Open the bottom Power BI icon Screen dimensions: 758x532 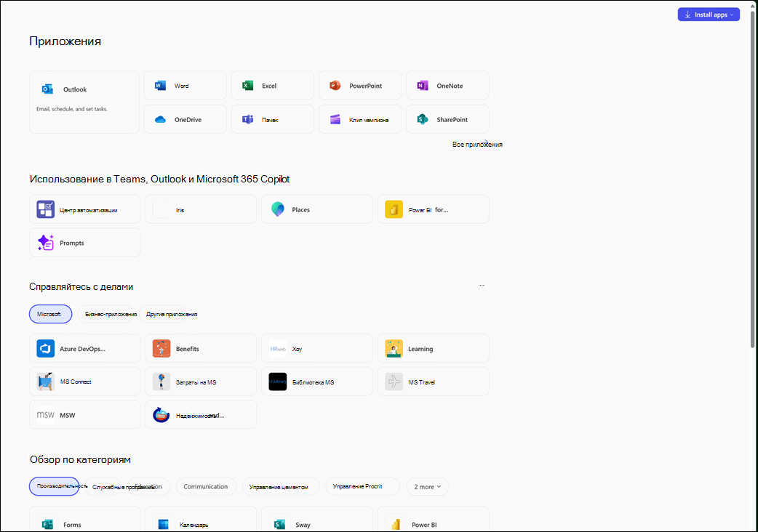[396, 524]
